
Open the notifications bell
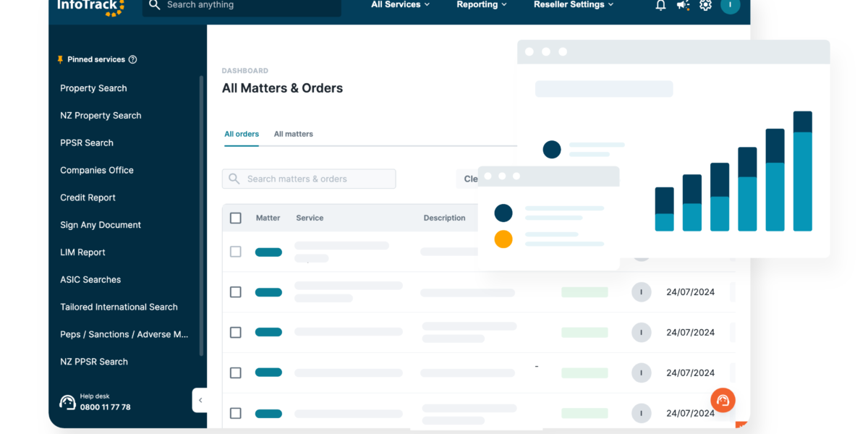pos(660,5)
